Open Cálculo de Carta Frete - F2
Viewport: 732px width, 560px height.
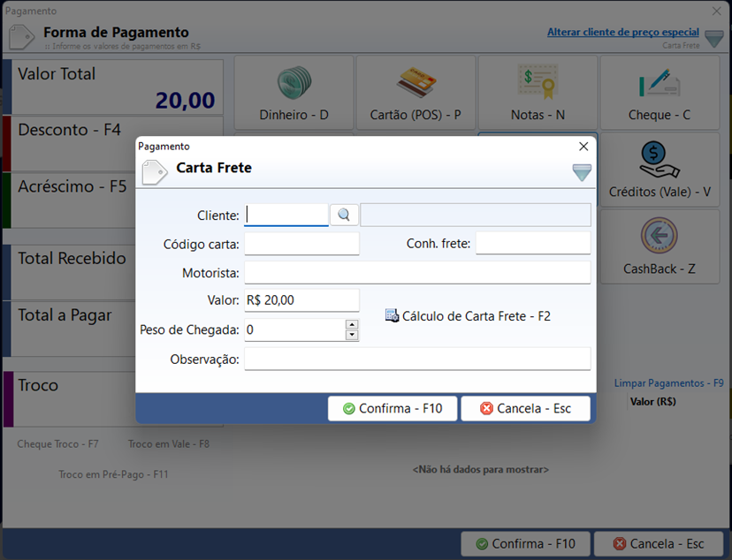tap(468, 316)
